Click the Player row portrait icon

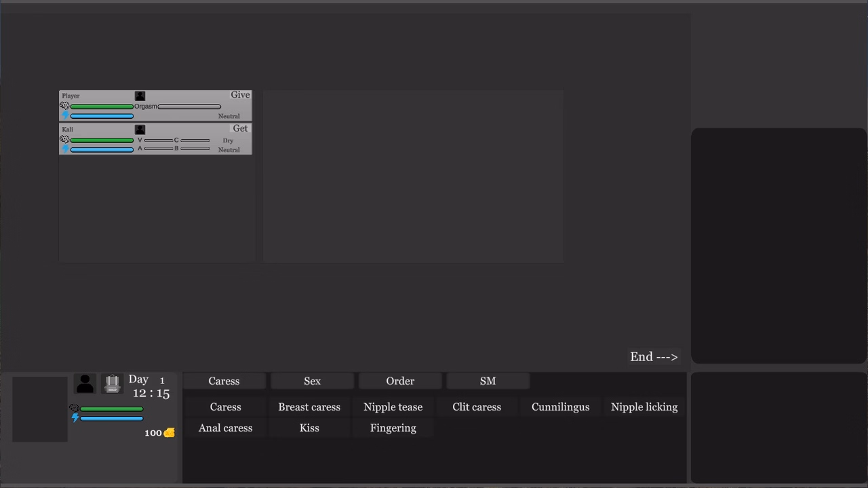coord(140,96)
